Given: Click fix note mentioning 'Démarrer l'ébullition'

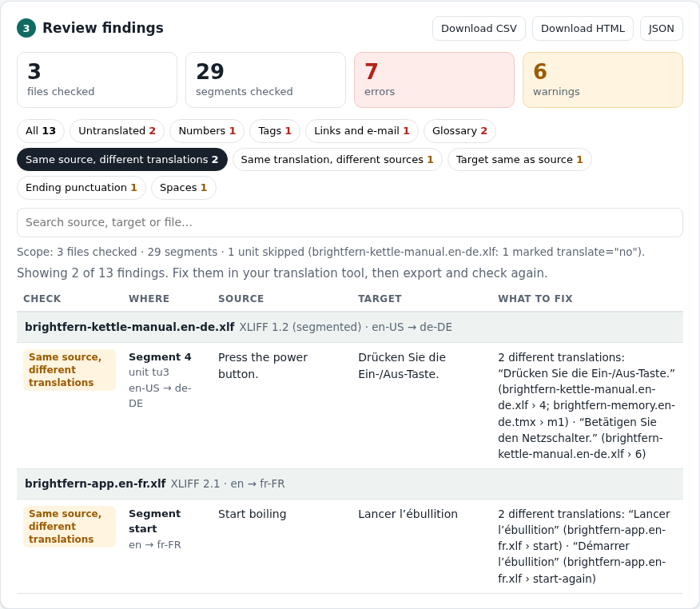Looking at the screenshot, I should pyautogui.click(x=584, y=546).
